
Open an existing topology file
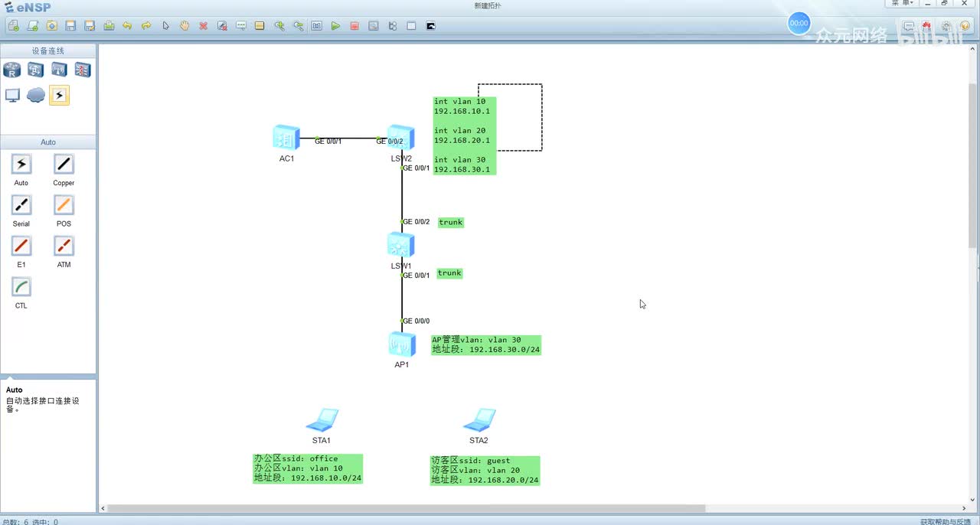coord(51,25)
